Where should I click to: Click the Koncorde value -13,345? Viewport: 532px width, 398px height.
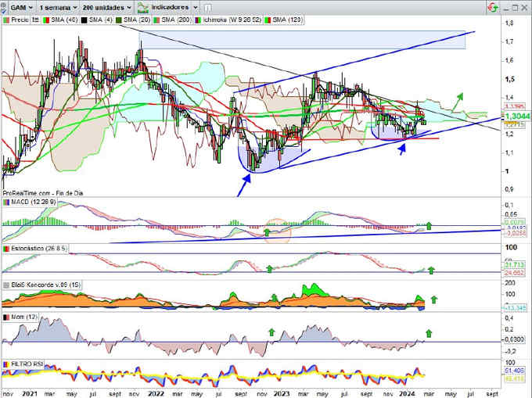(x=515, y=308)
